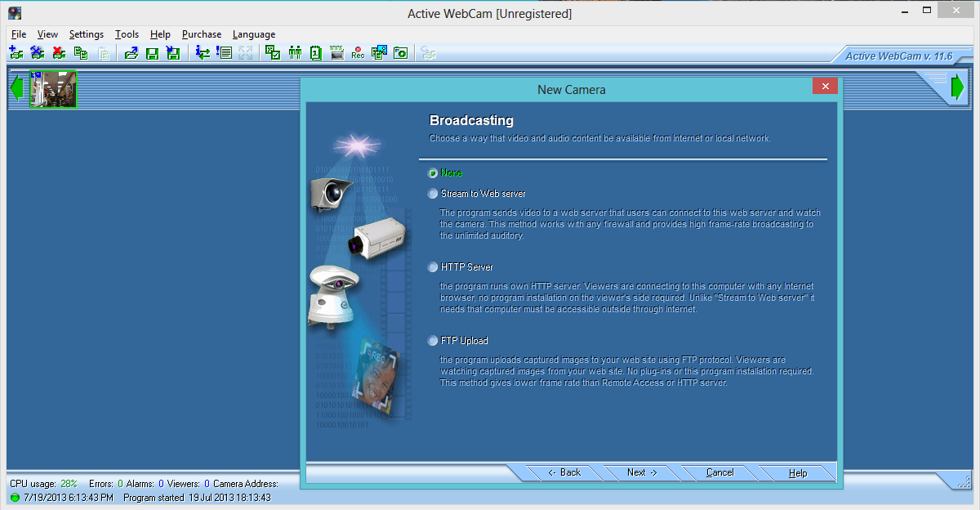Choose the FTP Upload method

pyautogui.click(x=432, y=341)
